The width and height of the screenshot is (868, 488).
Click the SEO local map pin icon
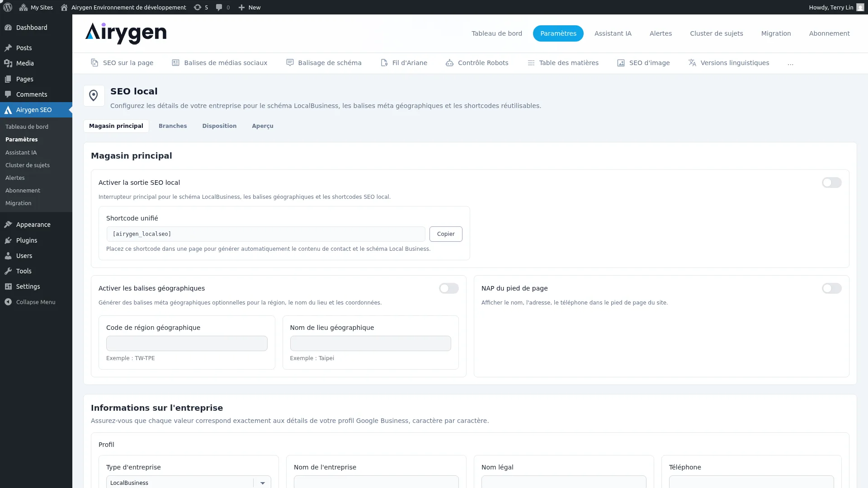point(94,95)
